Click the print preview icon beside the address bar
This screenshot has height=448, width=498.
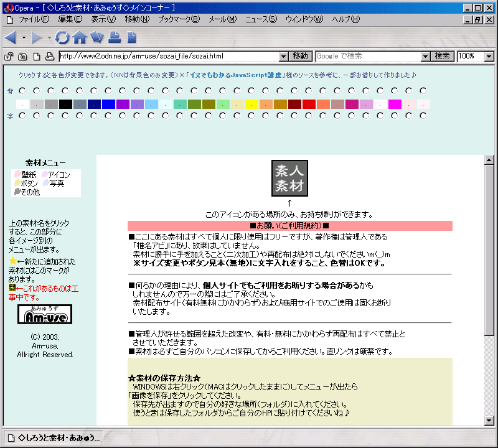pyautogui.click(x=50, y=57)
